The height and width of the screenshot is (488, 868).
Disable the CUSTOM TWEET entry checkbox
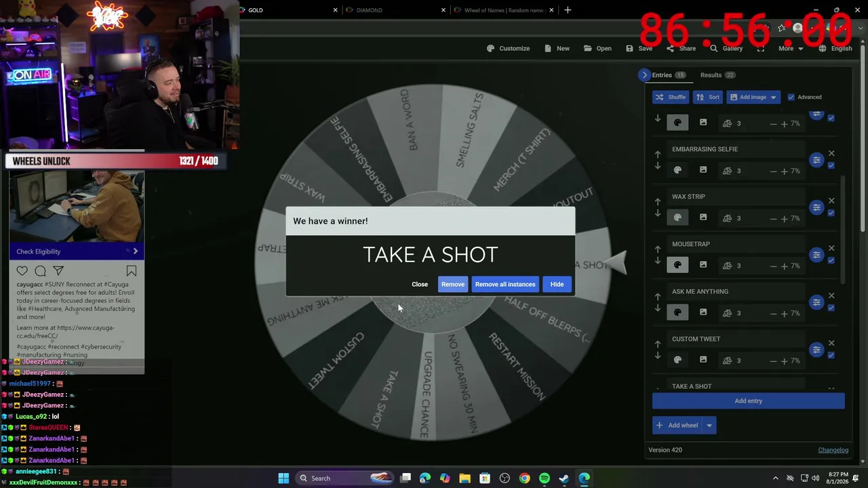click(831, 355)
